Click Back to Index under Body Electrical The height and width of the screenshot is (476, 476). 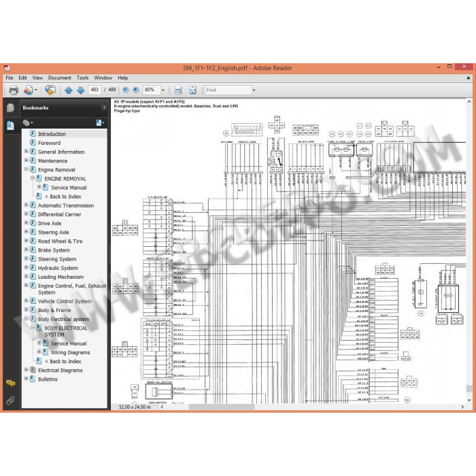(x=63, y=361)
